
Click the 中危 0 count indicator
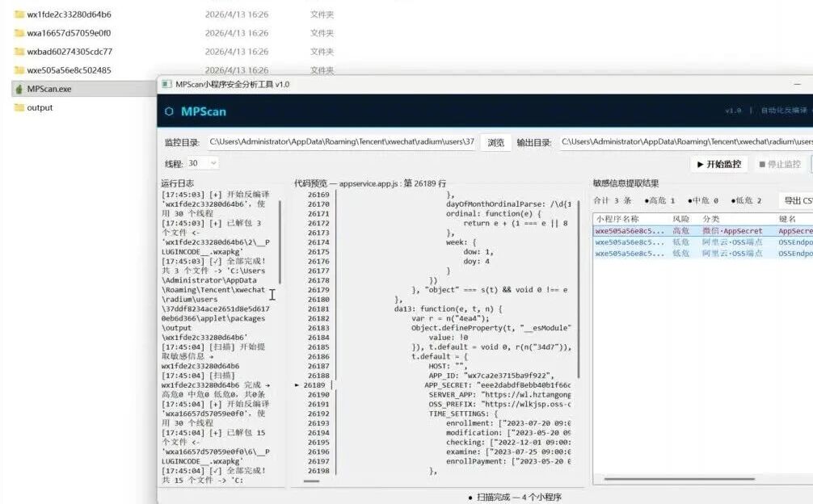(x=702, y=200)
